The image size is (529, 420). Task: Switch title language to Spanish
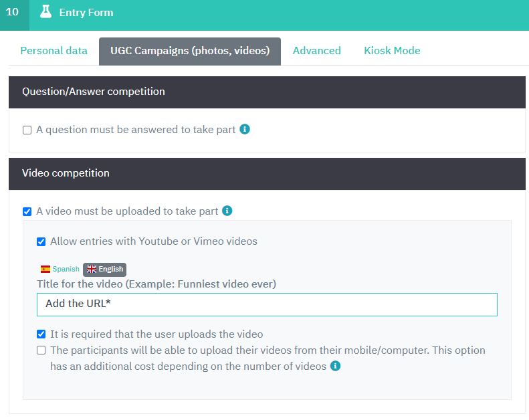pos(66,269)
